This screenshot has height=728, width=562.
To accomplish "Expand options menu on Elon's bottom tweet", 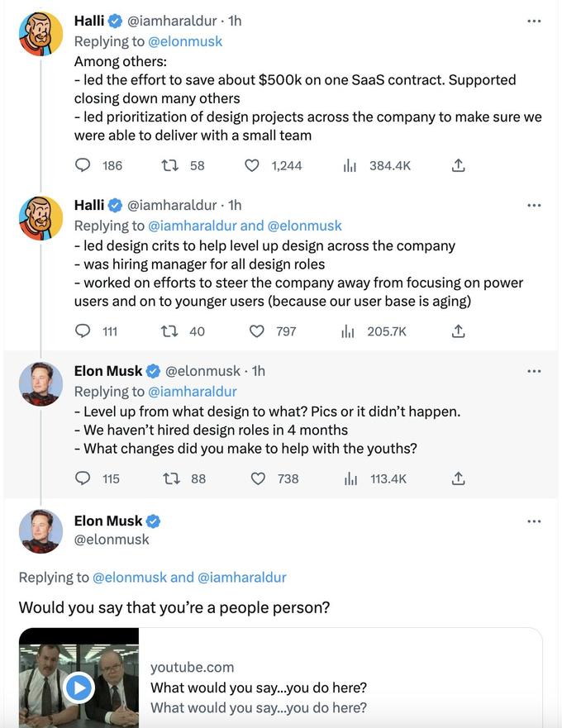I will [535, 521].
